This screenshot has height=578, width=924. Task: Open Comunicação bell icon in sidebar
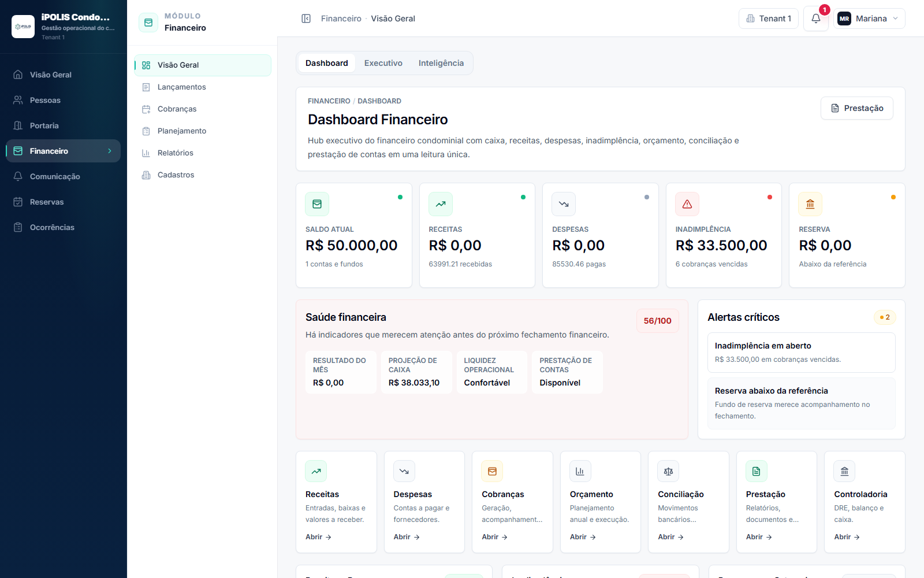pyautogui.click(x=18, y=176)
